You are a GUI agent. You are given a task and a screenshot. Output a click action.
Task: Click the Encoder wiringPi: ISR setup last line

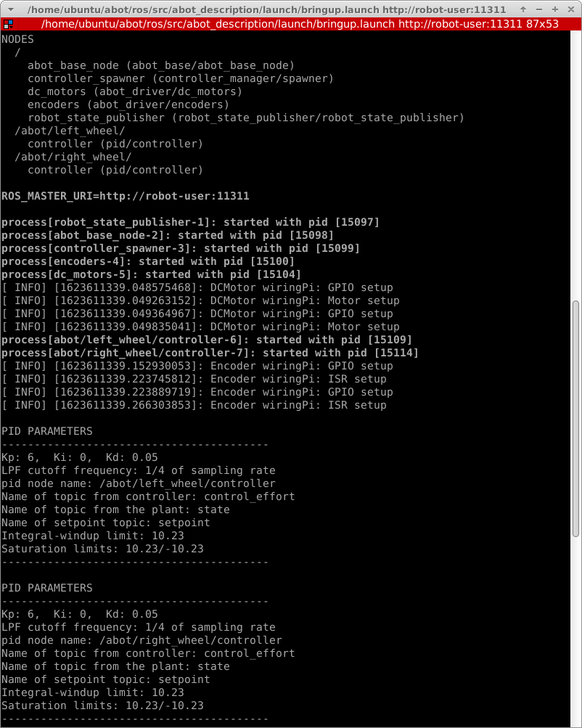pyautogui.click(x=194, y=405)
